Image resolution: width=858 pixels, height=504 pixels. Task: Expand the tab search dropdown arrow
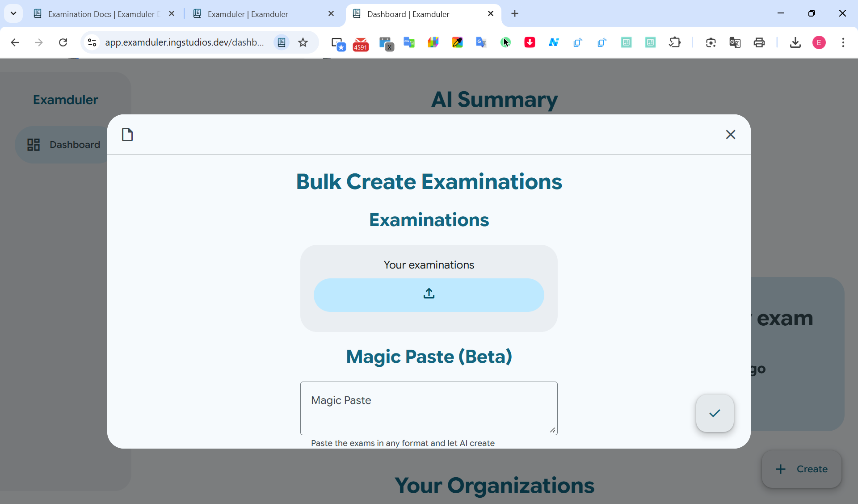point(13,13)
